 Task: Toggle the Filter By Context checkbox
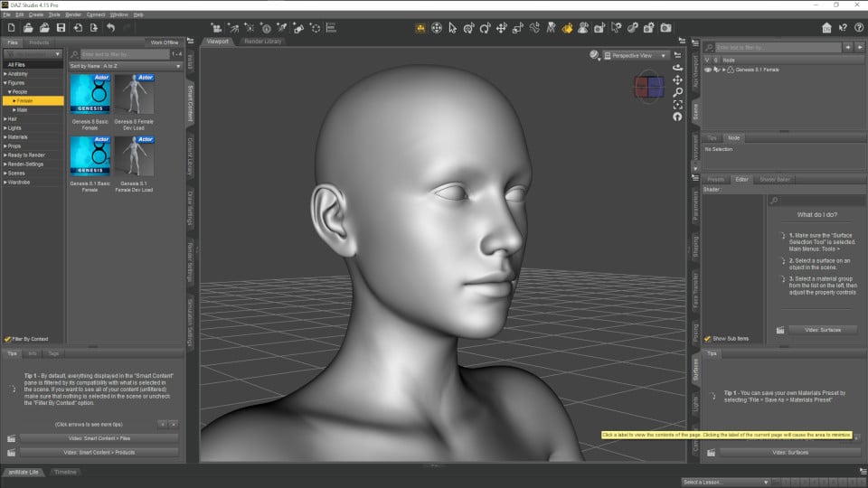pyautogui.click(x=7, y=339)
